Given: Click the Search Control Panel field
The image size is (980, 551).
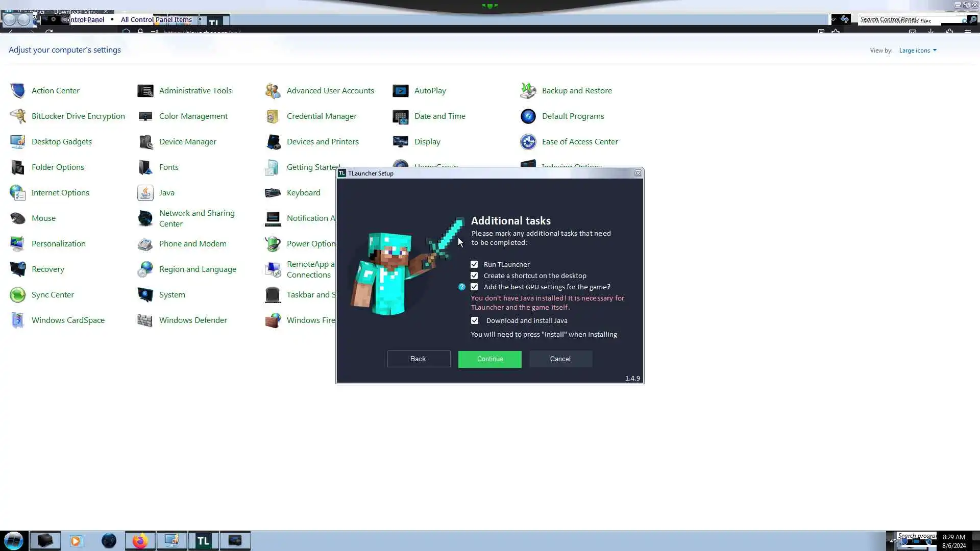Looking at the screenshot, I should pyautogui.click(x=909, y=20).
